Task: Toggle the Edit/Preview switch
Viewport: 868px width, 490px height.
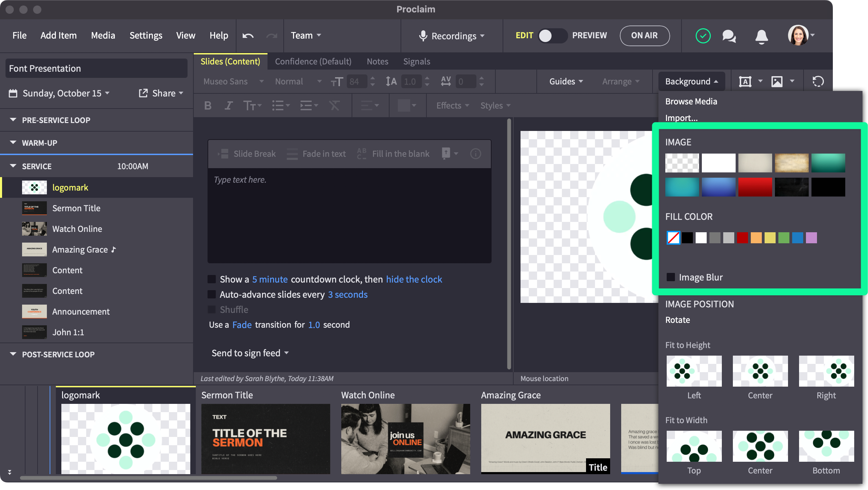Action: (553, 35)
